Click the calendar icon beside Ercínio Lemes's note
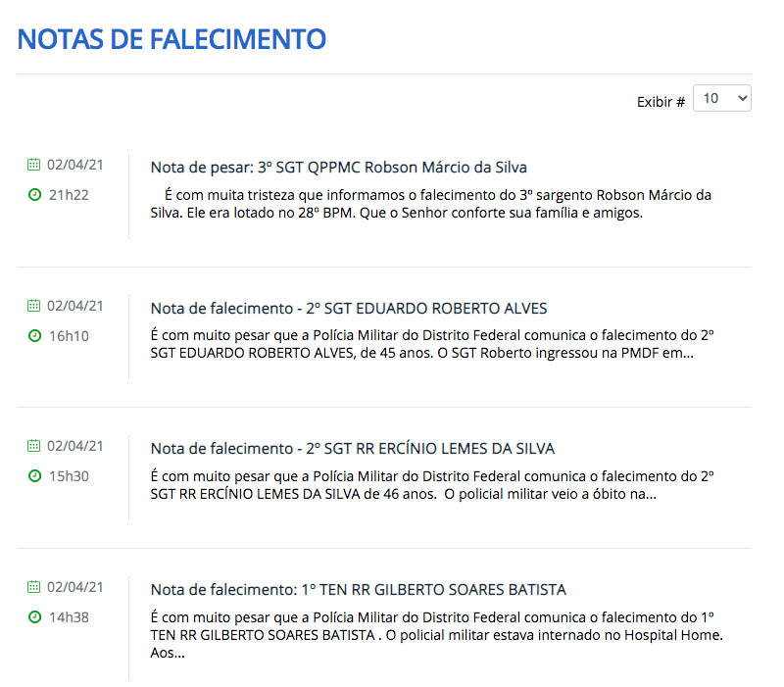This screenshot has width=784, height=687. 34,446
